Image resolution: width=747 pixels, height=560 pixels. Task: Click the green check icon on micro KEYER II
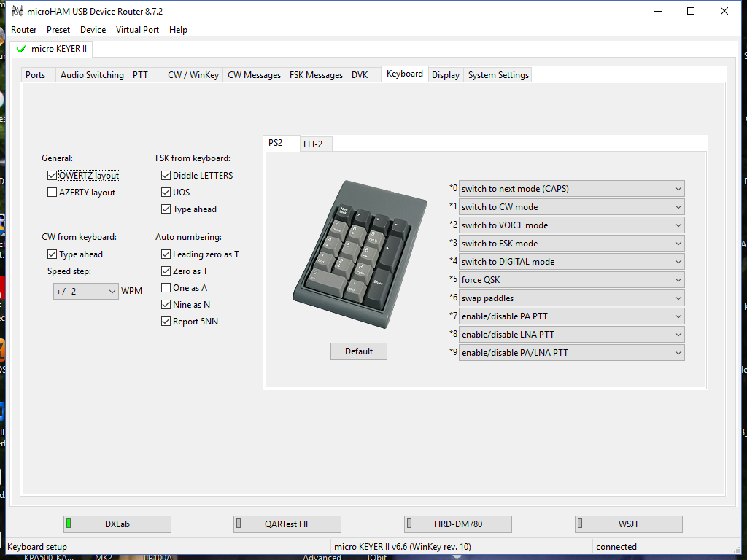tap(21, 49)
